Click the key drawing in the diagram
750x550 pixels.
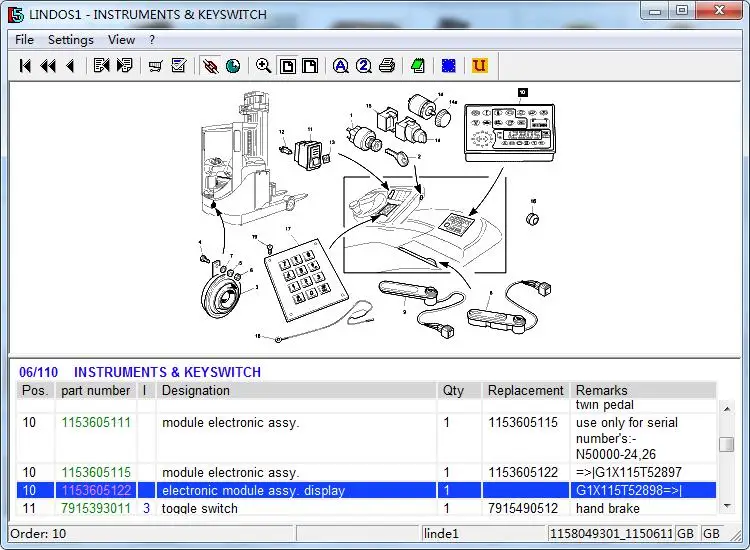(x=398, y=156)
